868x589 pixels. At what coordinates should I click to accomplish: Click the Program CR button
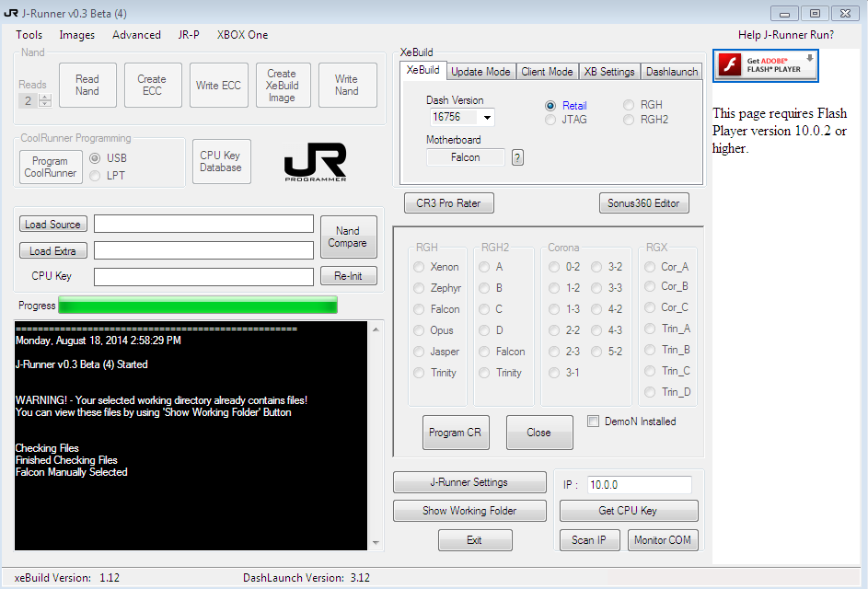456,433
